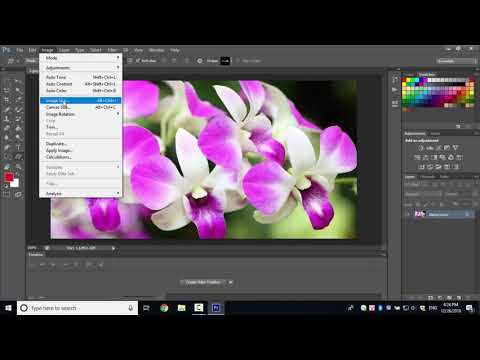Select the Clone Stamp tool

tap(7, 119)
